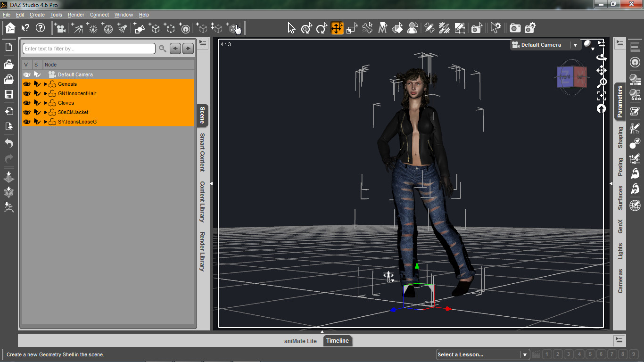
Task: Open the Default Camera view dropdown
Action: click(575, 45)
